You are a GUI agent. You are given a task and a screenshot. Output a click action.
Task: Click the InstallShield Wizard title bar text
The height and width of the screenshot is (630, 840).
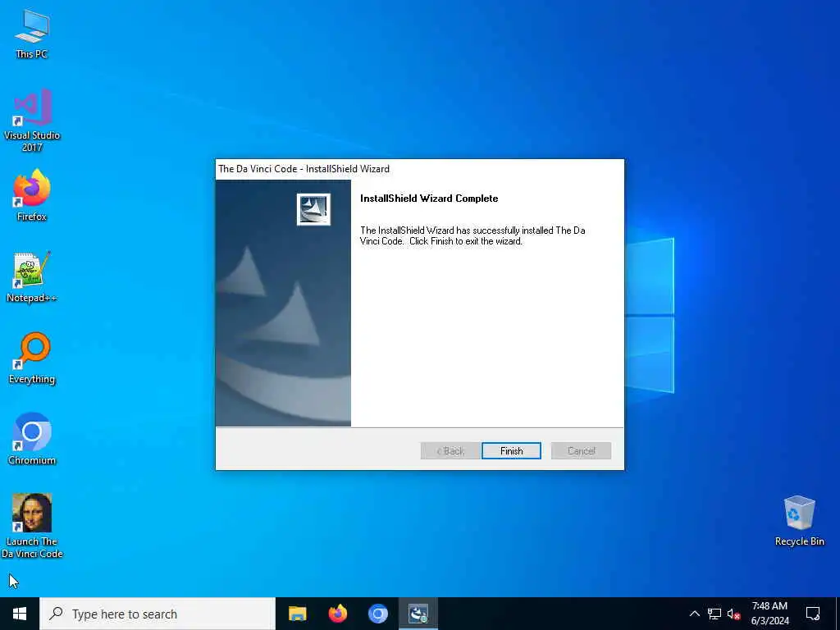click(304, 169)
